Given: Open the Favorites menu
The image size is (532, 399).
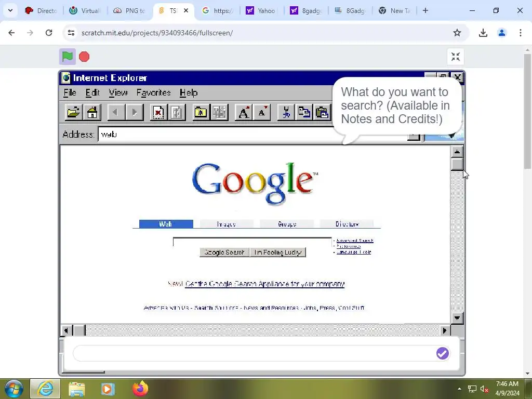Looking at the screenshot, I should 153,92.
